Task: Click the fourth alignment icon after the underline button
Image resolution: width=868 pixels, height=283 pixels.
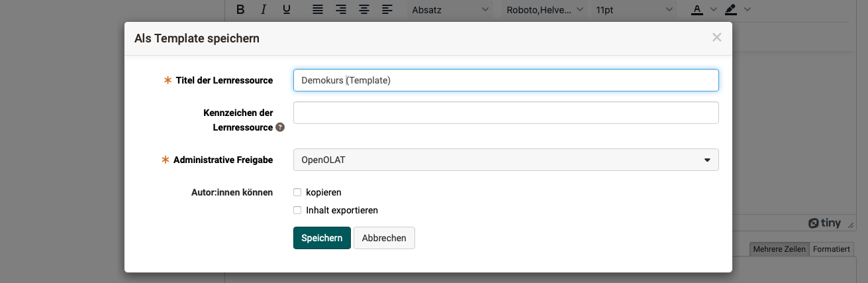Action: (x=387, y=9)
